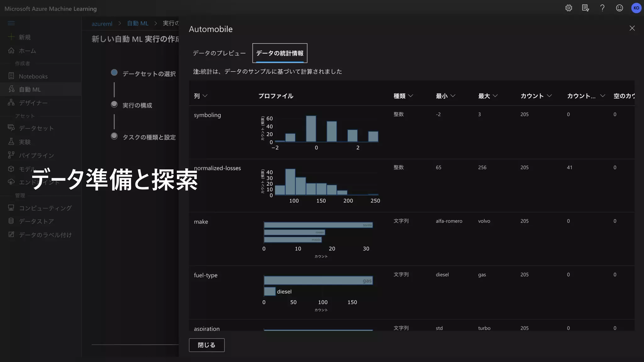Select the 実行の構成 step circle
Screen dimensions: 644x362
(114, 104)
